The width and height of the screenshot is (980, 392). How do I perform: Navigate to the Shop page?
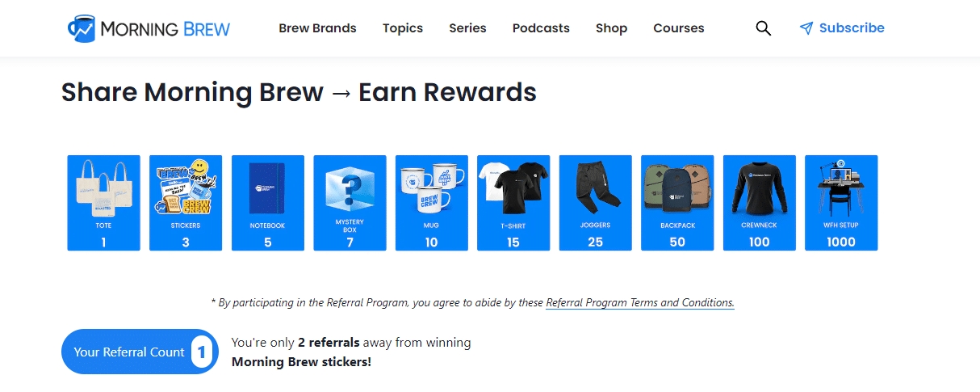611,28
